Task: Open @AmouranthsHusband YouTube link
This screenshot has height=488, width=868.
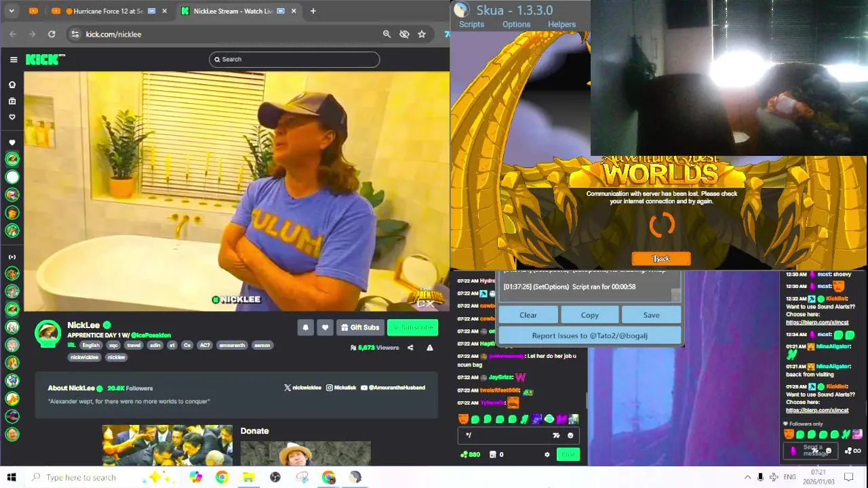Action: [x=393, y=388]
